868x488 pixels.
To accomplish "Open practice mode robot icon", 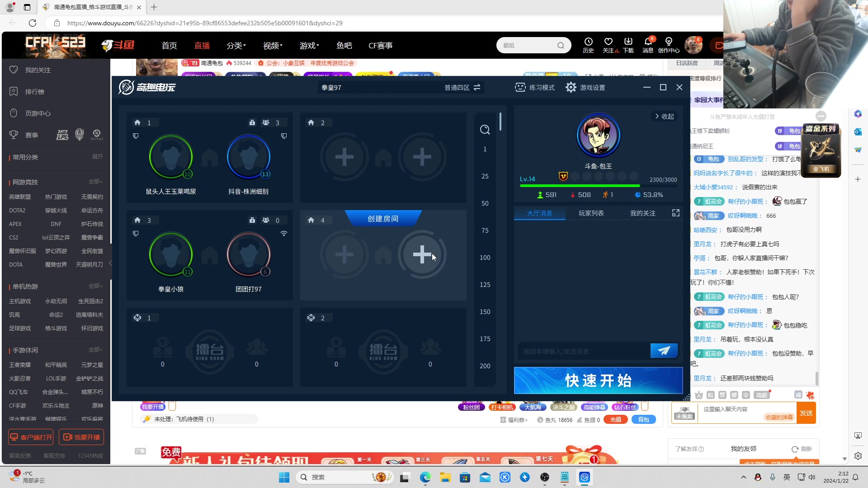I will point(520,87).
